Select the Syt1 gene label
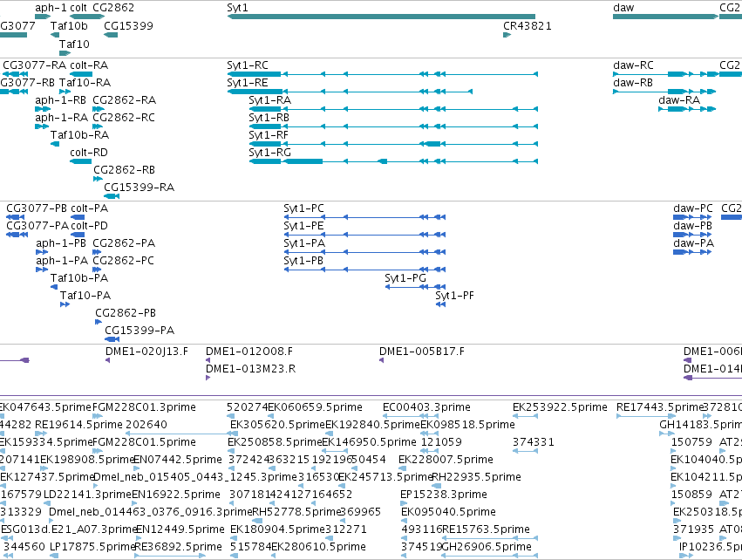 tap(237, 8)
